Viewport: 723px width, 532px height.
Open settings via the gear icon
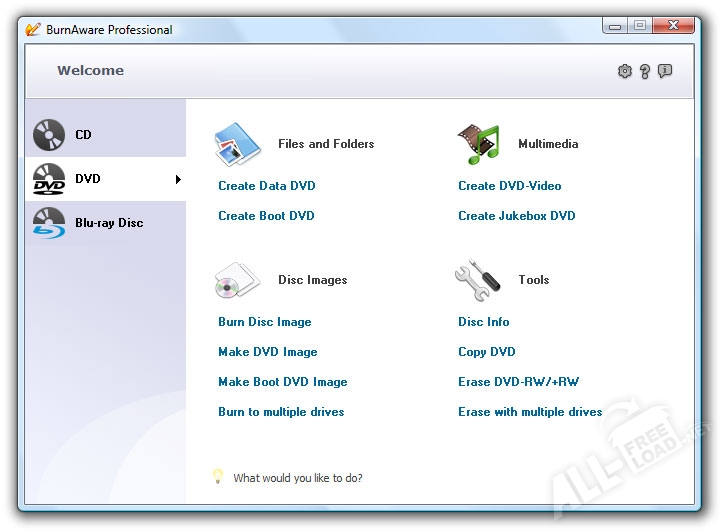[625, 71]
